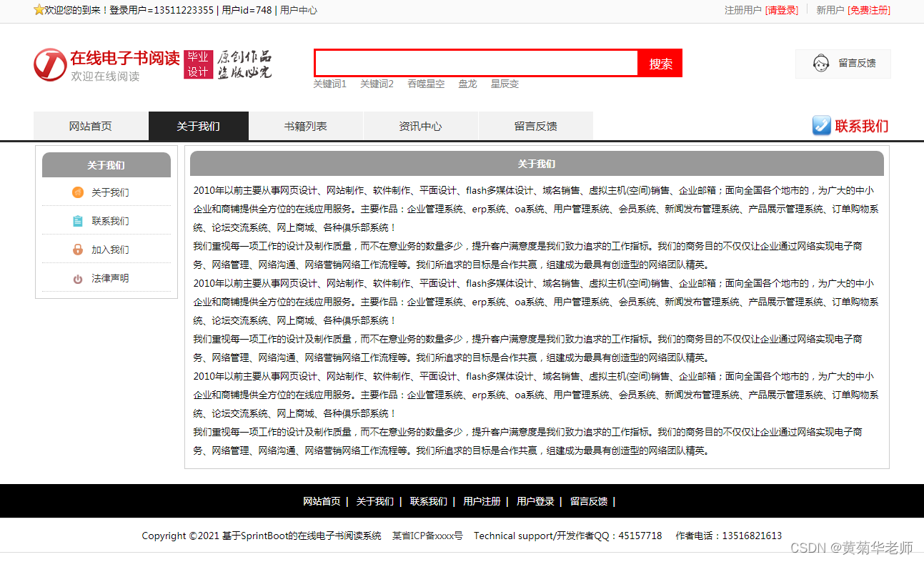Click the avatar icon next to 留言反馈
The image size is (924, 562).
[820, 64]
